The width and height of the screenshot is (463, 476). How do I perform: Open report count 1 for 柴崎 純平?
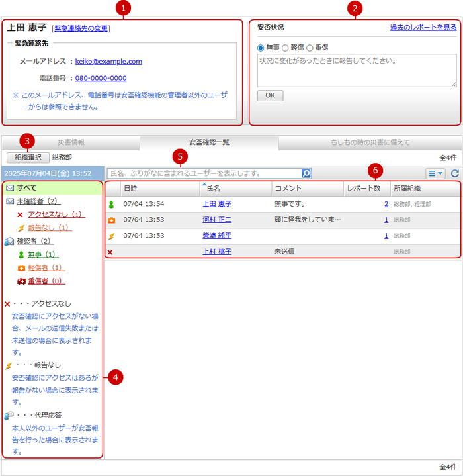(386, 236)
